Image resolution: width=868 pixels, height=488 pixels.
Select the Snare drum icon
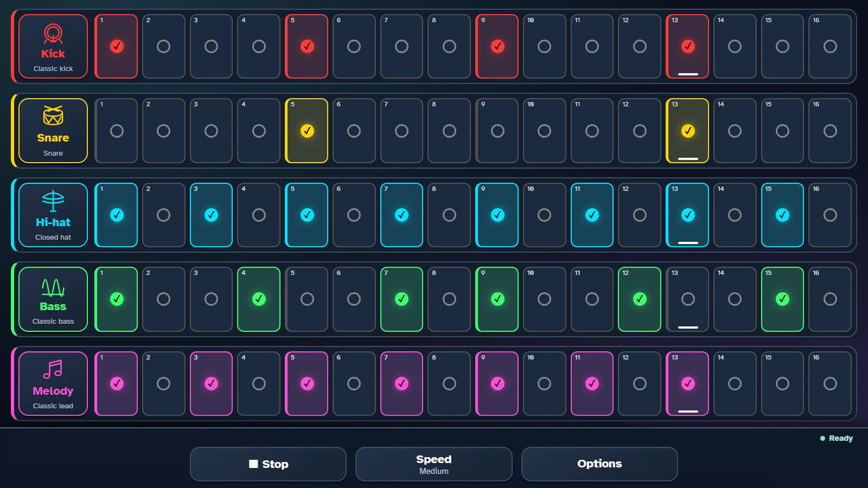pos(53,116)
